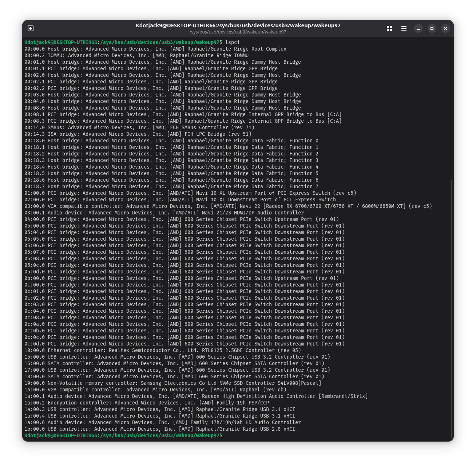Click the lspci command text
This screenshot has height=466, width=476.
click(x=233, y=42)
